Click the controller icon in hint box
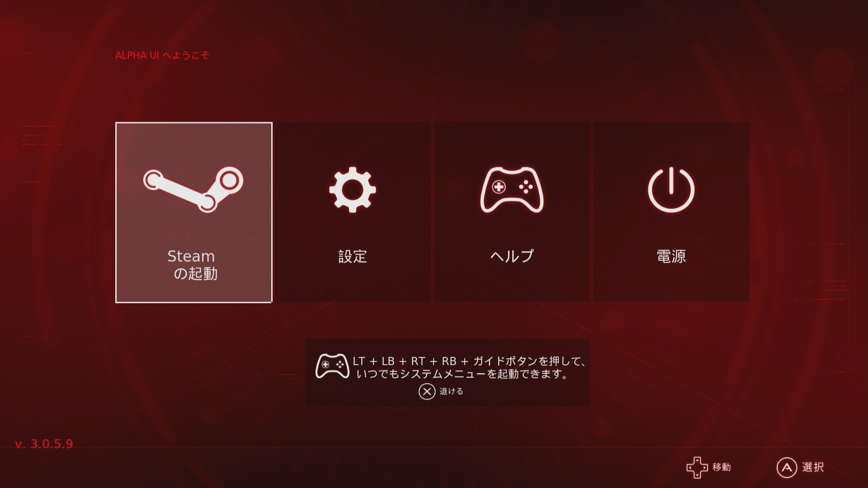 coord(332,366)
